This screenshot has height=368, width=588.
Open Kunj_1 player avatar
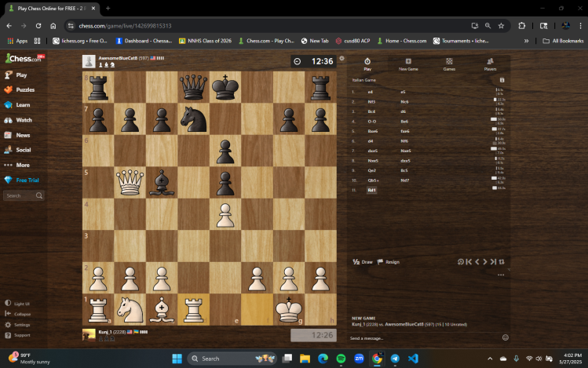point(89,334)
